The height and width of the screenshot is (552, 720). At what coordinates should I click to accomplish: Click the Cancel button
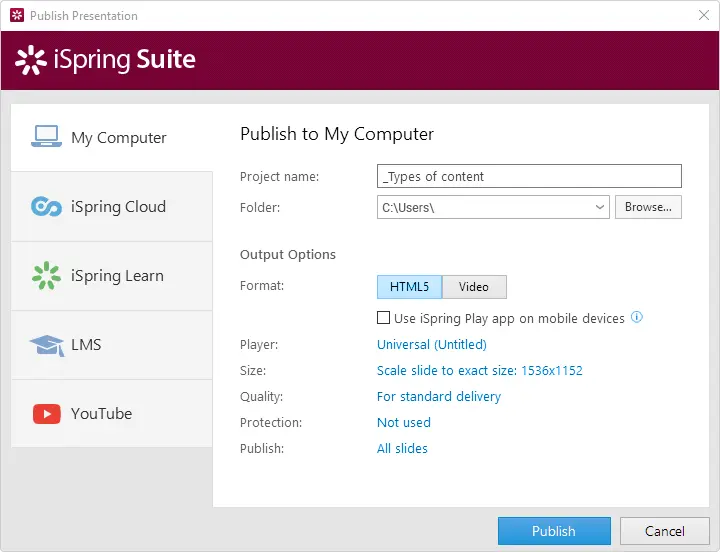tap(664, 531)
